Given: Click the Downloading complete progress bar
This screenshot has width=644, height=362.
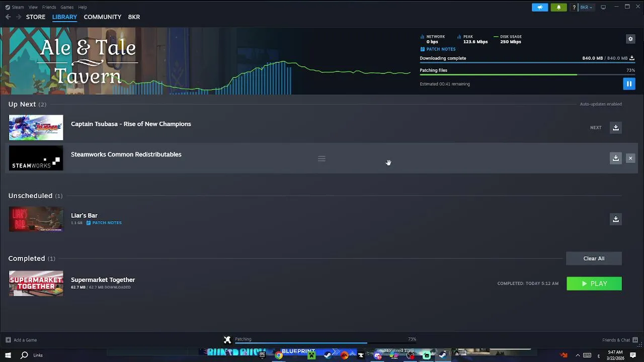Looking at the screenshot, I should click(x=527, y=63).
